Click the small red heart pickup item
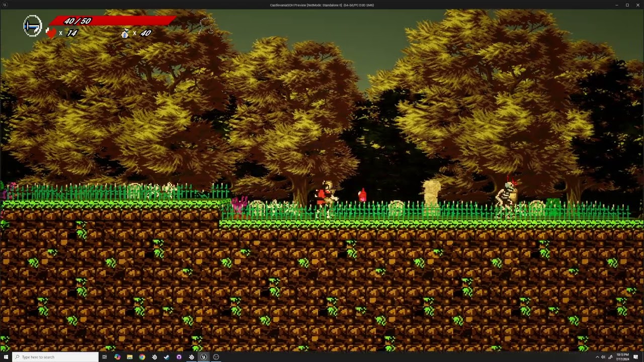The image size is (644, 362). 362,195
